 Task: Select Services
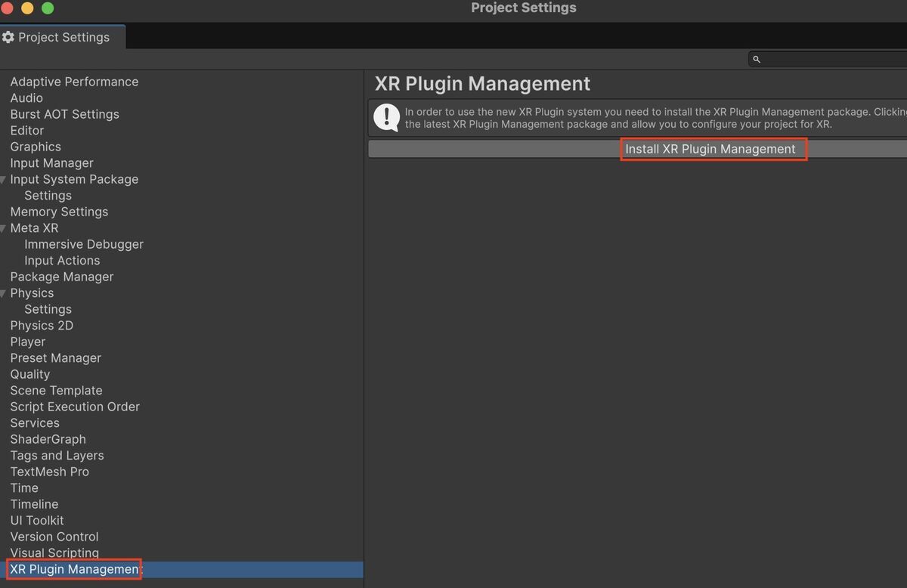35,423
